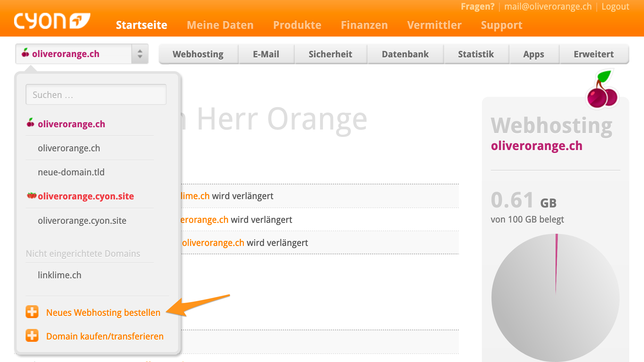Click plus icon beside Neues Webhosting bestellen
The width and height of the screenshot is (644, 362).
click(32, 312)
